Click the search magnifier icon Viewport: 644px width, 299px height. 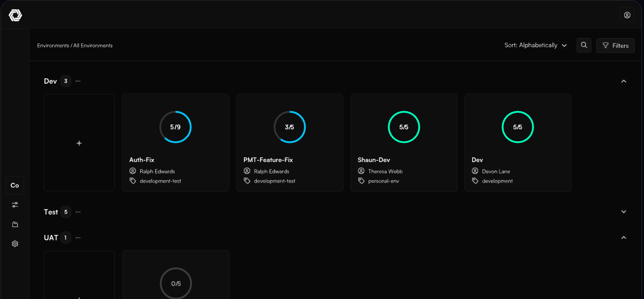click(584, 45)
